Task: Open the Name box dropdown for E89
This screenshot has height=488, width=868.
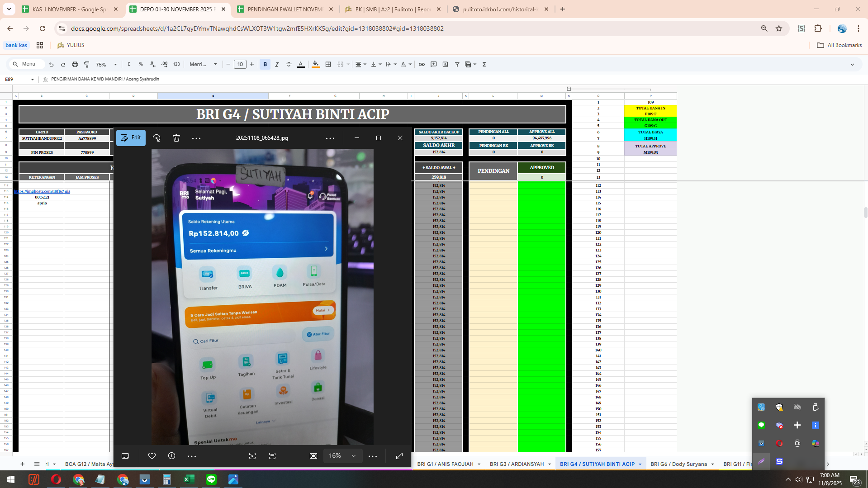Action: click(33, 79)
